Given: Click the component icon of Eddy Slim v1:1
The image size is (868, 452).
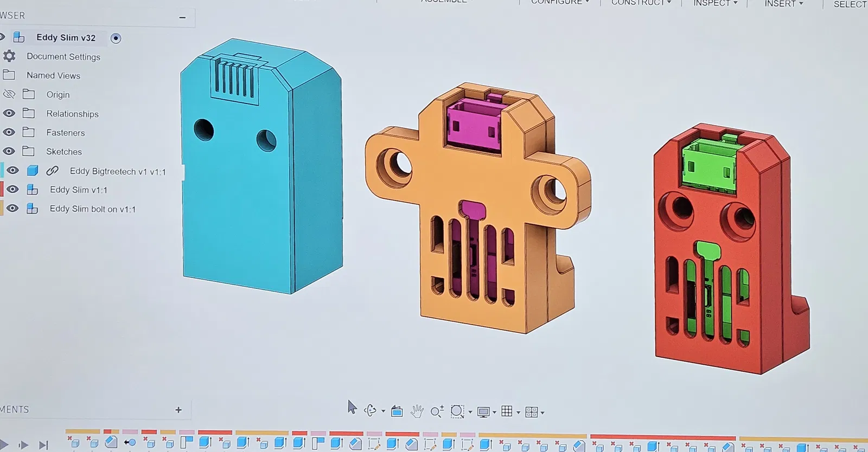Looking at the screenshot, I should coord(33,190).
